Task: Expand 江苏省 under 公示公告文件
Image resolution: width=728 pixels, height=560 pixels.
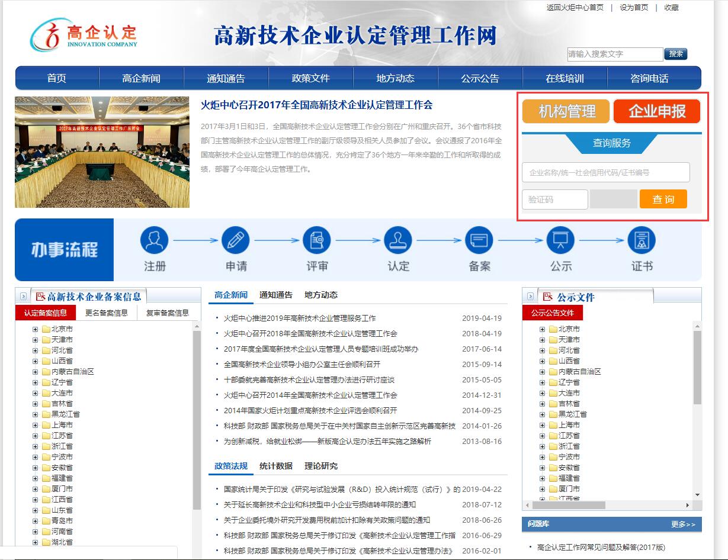Action: 542,435
